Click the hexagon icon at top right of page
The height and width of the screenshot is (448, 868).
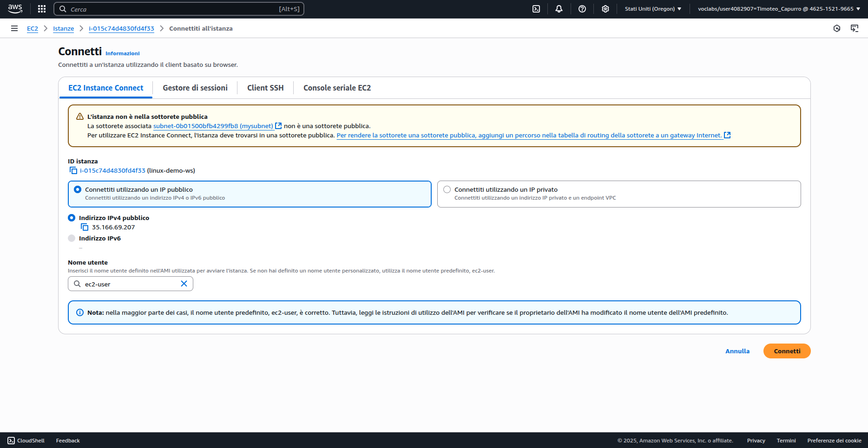pos(837,28)
